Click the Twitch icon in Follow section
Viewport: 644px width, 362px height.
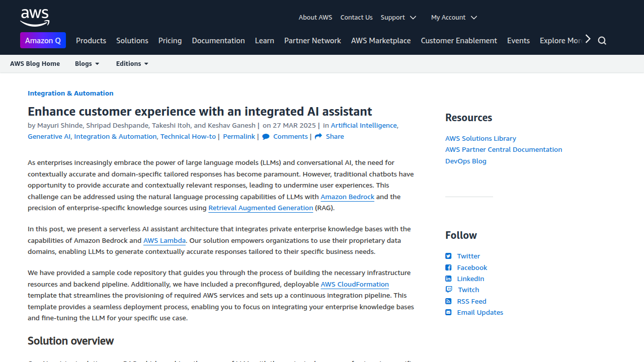[x=449, y=290]
